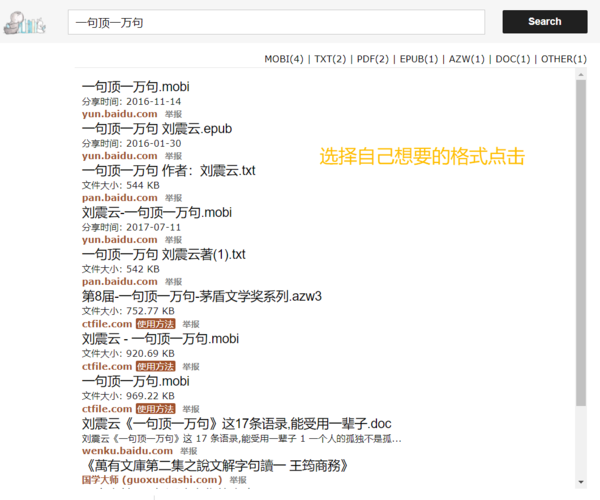Click the site logo icon
Screen dimensions: 600x500
(x=24, y=21)
